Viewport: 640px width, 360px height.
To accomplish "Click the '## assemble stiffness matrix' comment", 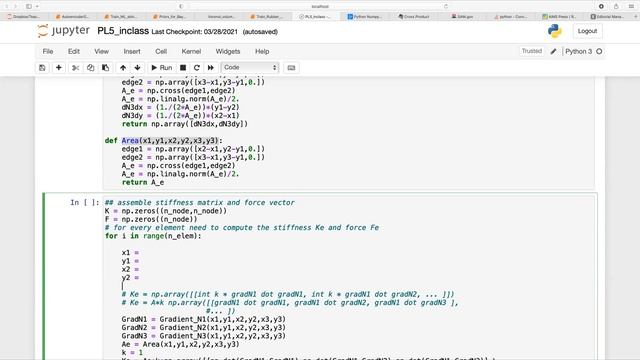I will pos(200,202).
